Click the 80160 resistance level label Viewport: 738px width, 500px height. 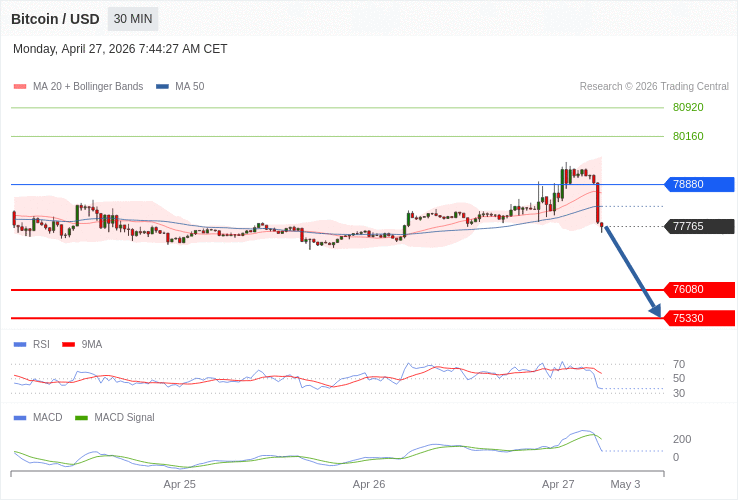pyautogui.click(x=688, y=137)
